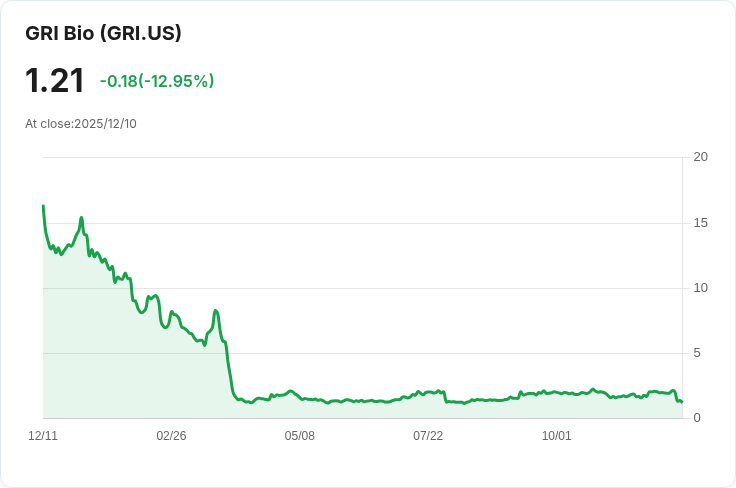The width and height of the screenshot is (736, 488).
Task: Select the 07/22 date on the time axis
Action: coord(428,436)
